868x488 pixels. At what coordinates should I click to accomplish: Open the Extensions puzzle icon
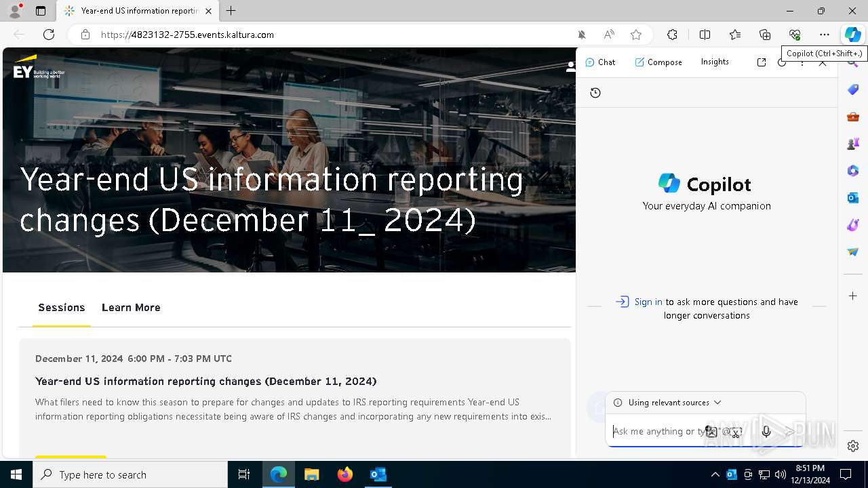[x=672, y=35]
